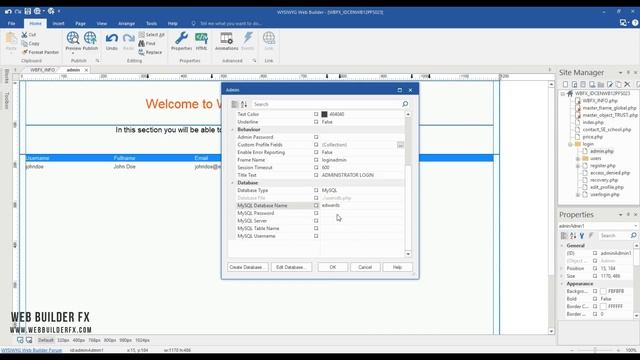Click the Redo arrow in ribbon
The image size is (640, 360).
tap(129, 38)
